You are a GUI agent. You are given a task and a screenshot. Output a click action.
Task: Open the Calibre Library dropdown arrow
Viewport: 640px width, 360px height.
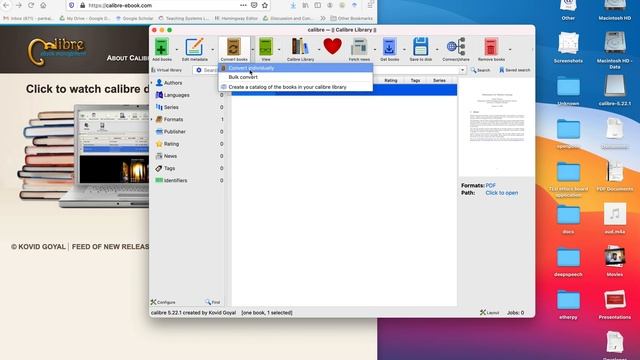[319, 50]
